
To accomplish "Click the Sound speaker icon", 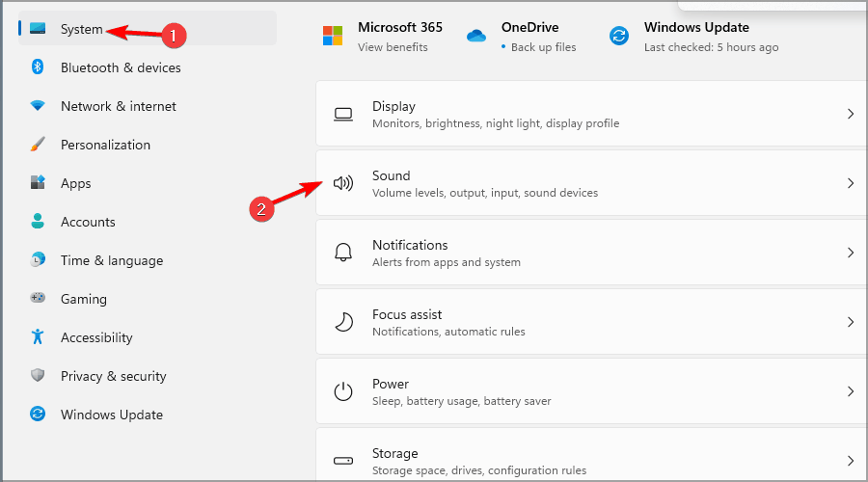I will pyautogui.click(x=343, y=183).
